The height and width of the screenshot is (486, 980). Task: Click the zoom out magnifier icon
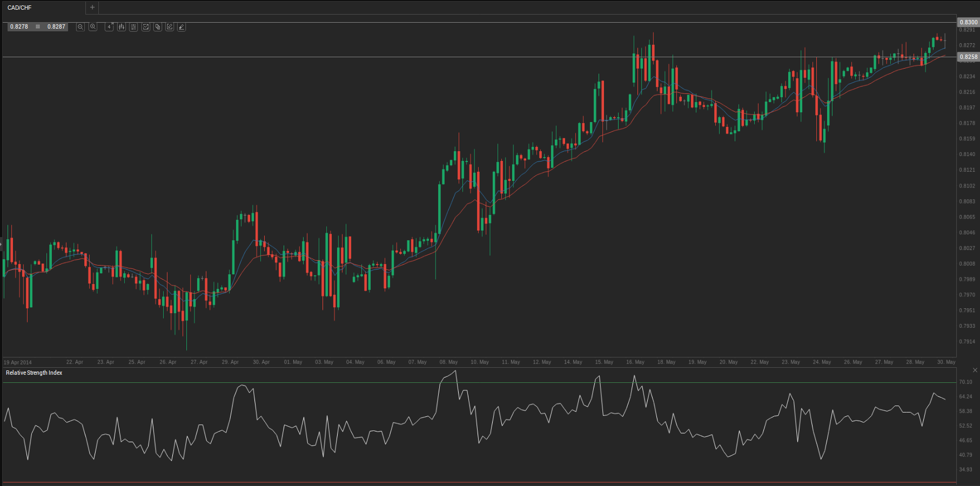tap(80, 27)
